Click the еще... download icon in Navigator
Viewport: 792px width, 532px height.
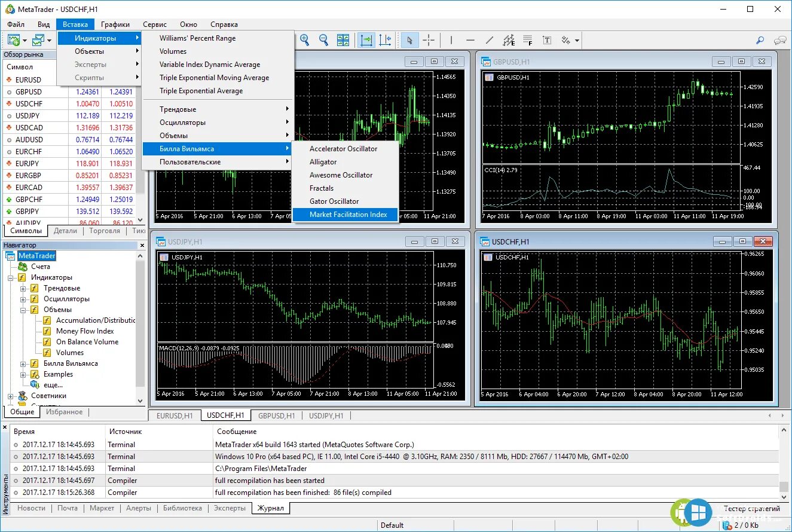35,384
